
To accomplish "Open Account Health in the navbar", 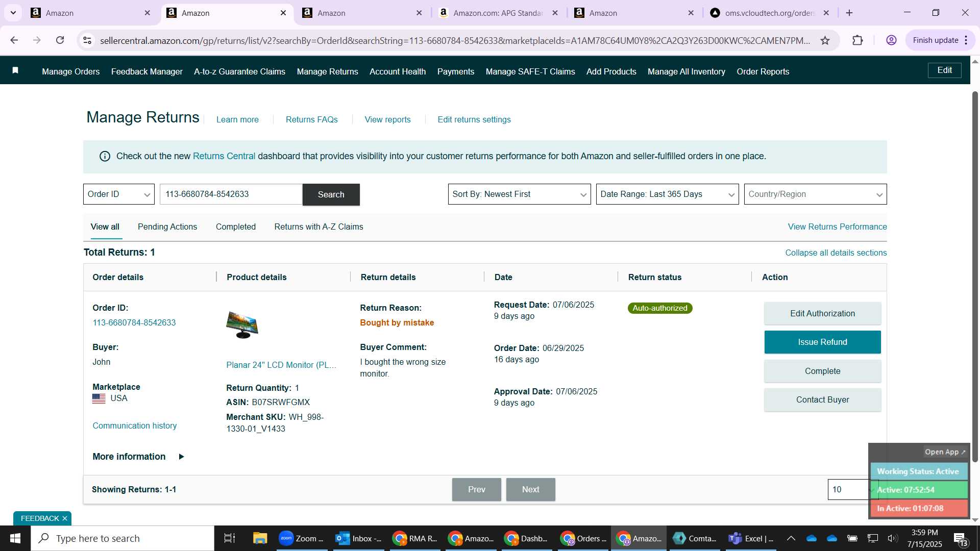I will click(x=398, y=72).
